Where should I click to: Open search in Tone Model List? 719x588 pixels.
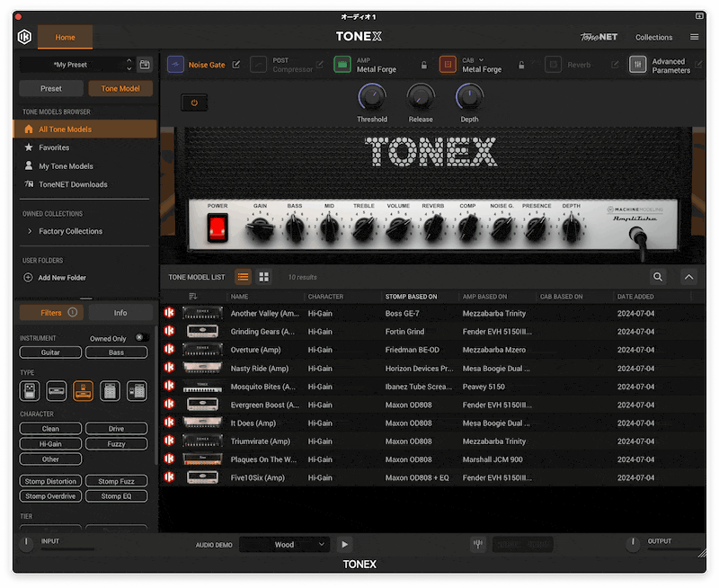click(x=658, y=277)
